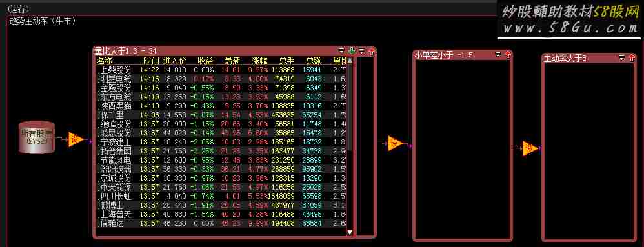The image size is (644, 247).
Task: Sort by 收益 column header
Action: 206,61
